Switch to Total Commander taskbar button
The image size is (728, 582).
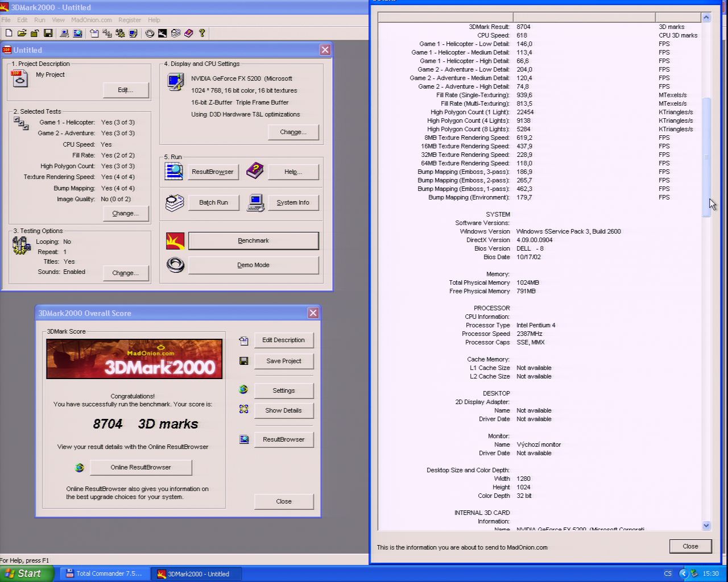[x=105, y=573]
